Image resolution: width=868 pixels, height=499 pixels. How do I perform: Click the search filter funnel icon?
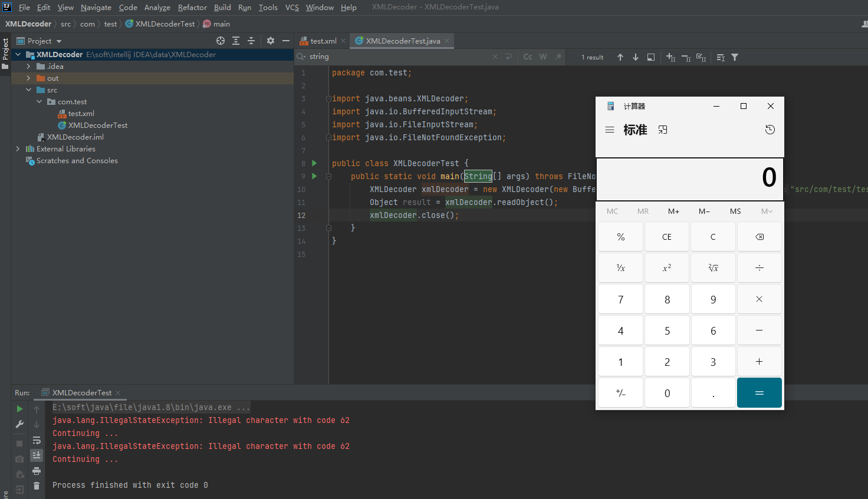pos(735,57)
